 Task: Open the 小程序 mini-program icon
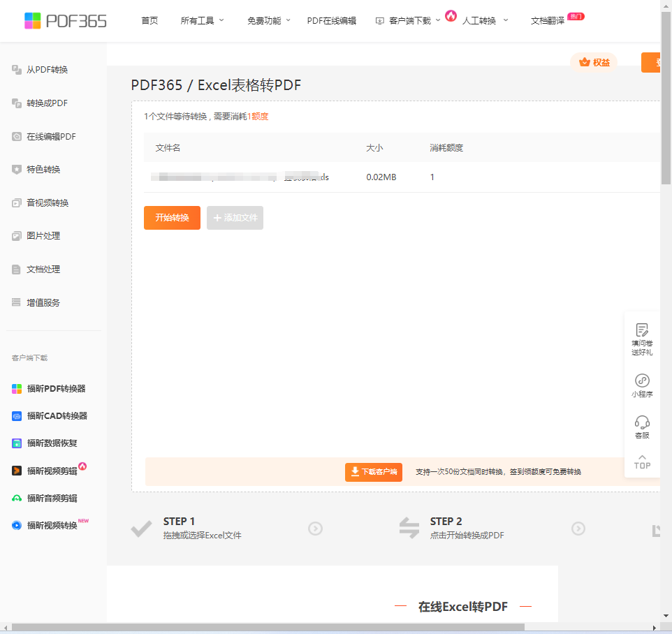642,381
